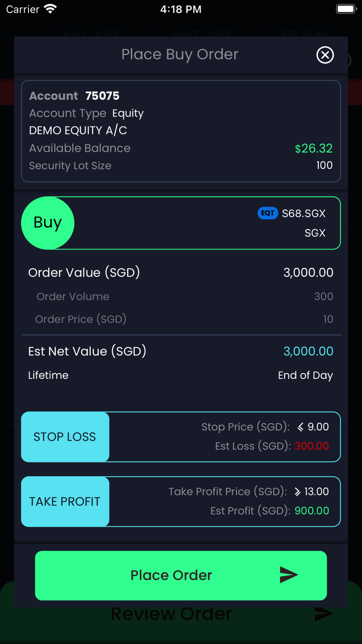Click the greater-than icon beside take profit price

coord(297,492)
